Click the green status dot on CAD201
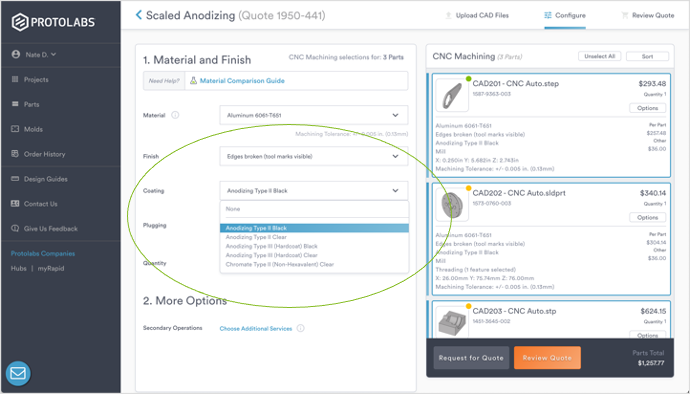 [469, 79]
